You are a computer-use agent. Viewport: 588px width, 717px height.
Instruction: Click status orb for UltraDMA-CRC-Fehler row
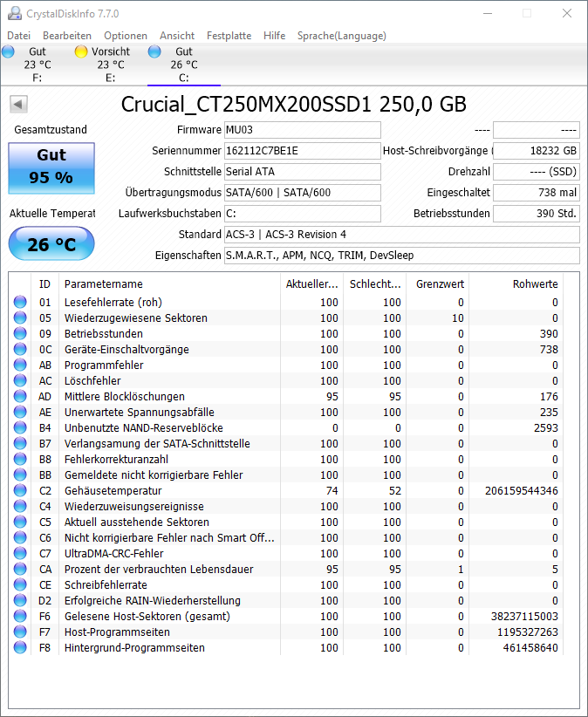(x=20, y=553)
